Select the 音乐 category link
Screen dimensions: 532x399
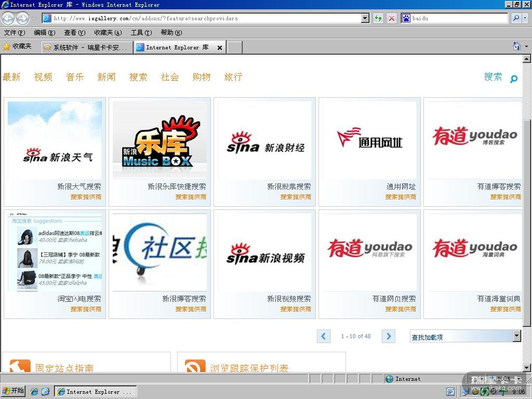coord(75,77)
